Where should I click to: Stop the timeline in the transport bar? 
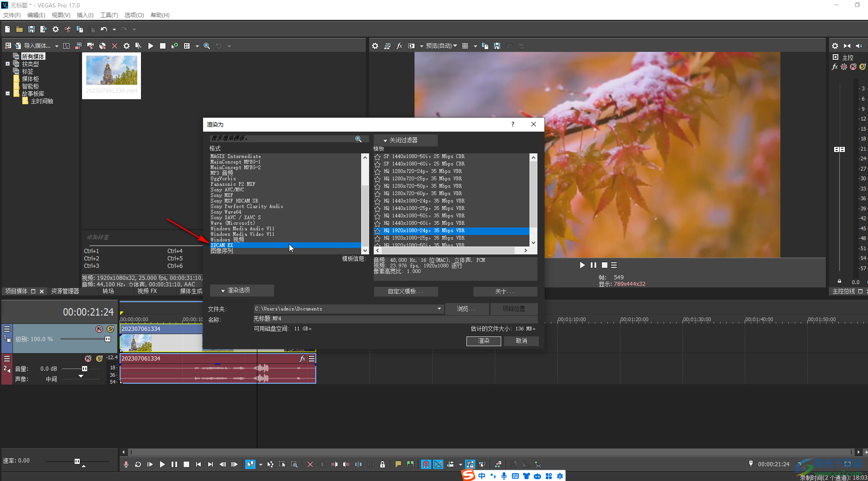tap(186, 464)
